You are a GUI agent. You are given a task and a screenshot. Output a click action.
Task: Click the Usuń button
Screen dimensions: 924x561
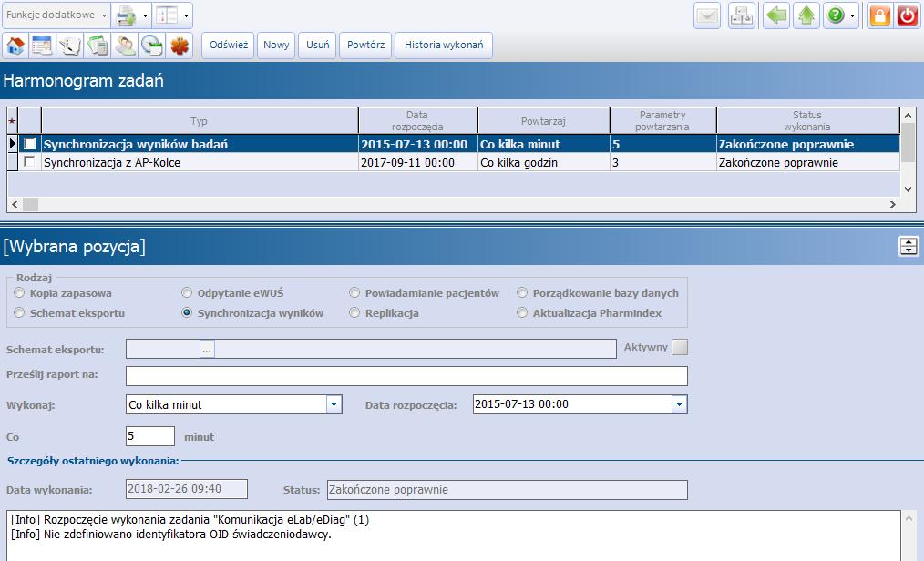(318, 45)
